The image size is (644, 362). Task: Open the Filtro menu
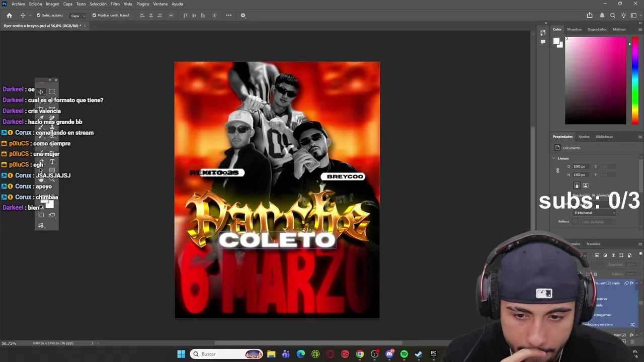[115, 4]
